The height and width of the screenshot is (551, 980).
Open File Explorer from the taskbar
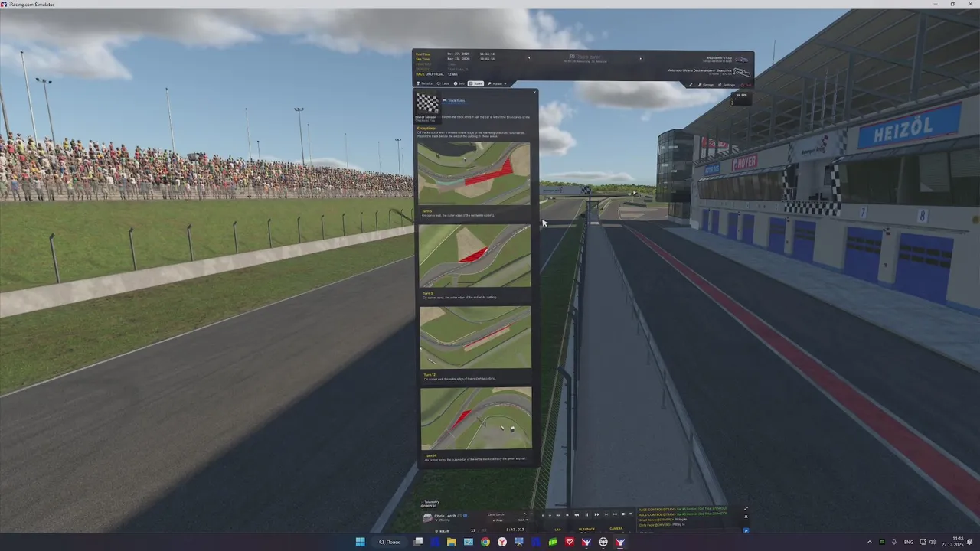point(452,542)
